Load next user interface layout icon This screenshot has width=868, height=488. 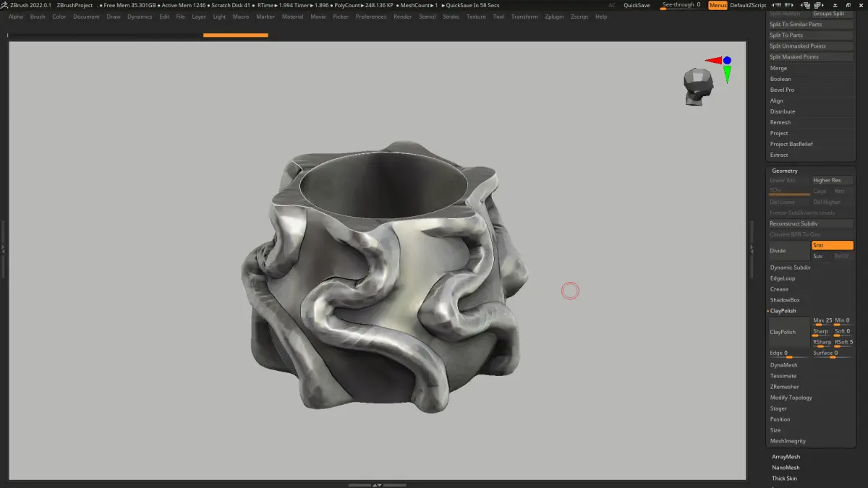[x=819, y=5]
